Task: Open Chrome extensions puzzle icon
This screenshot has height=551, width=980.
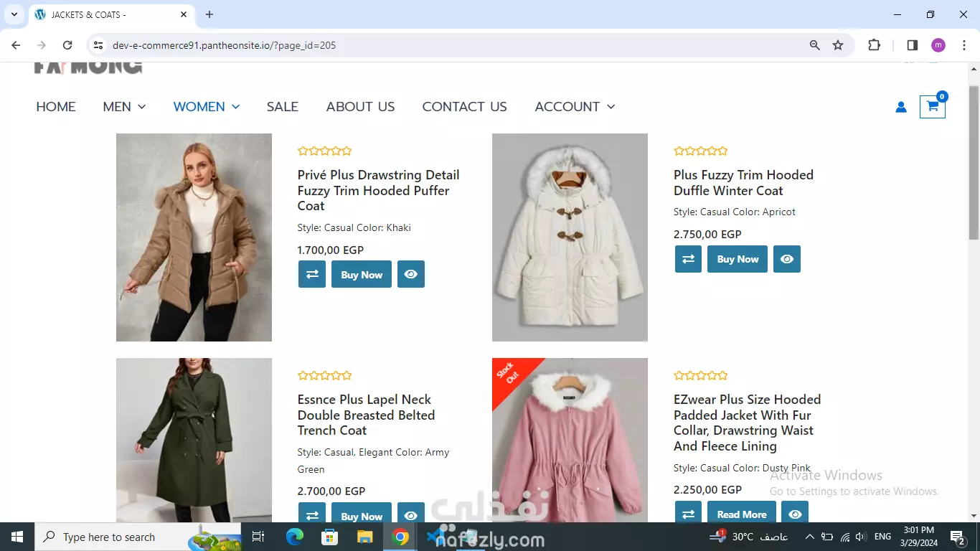Action: (874, 45)
